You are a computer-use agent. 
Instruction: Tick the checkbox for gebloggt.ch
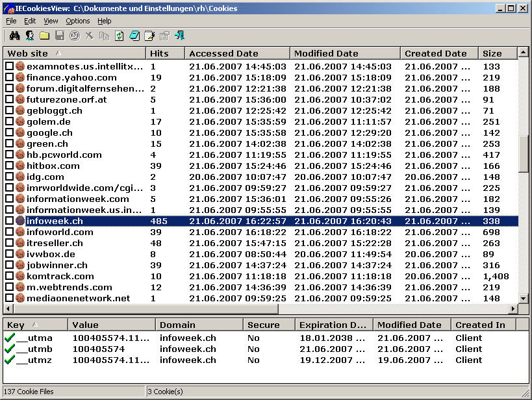[x=10, y=110]
